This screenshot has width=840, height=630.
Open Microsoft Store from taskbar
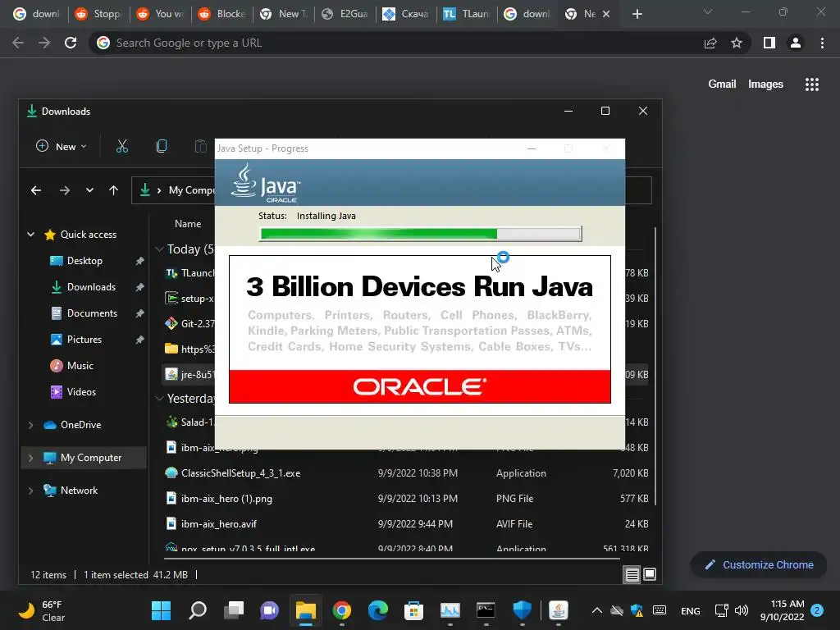pyautogui.click(x=413, y=610)
